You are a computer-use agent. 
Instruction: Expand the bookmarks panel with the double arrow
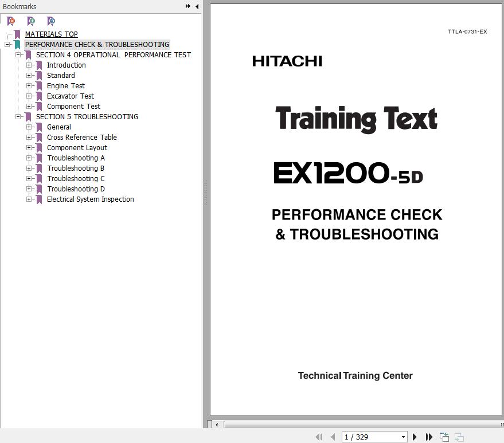[x=187, y=6]
